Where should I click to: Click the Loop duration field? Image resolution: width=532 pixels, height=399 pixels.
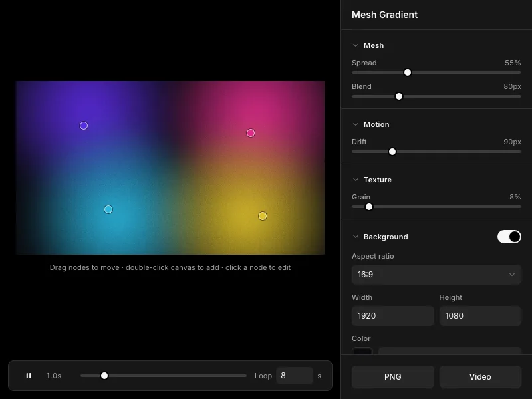point(295,376)
